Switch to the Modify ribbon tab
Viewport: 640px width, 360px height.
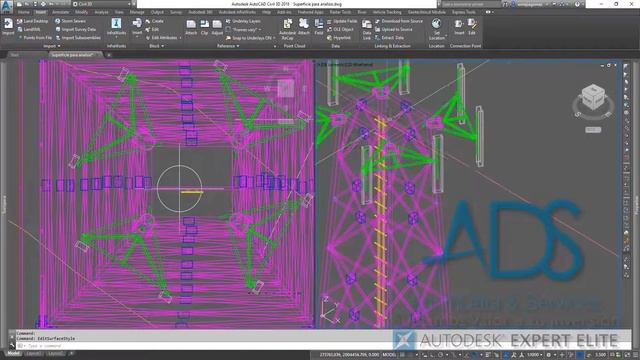click(81, 12)
